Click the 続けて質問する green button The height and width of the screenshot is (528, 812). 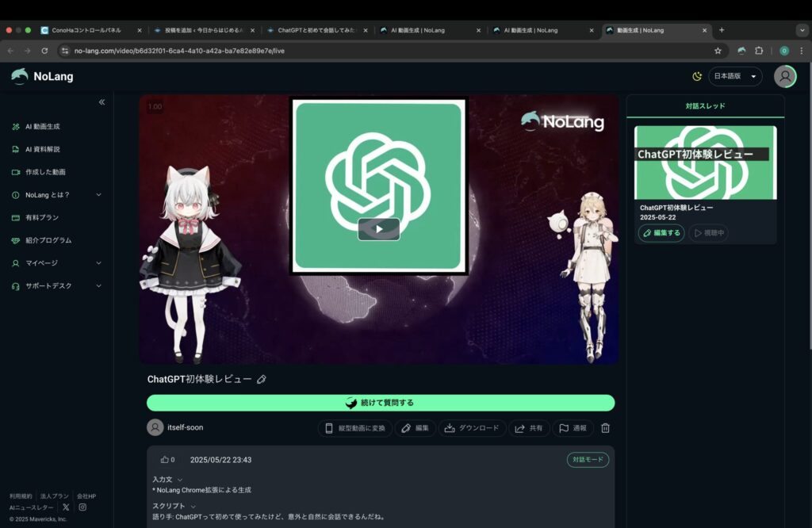[381, 403]
